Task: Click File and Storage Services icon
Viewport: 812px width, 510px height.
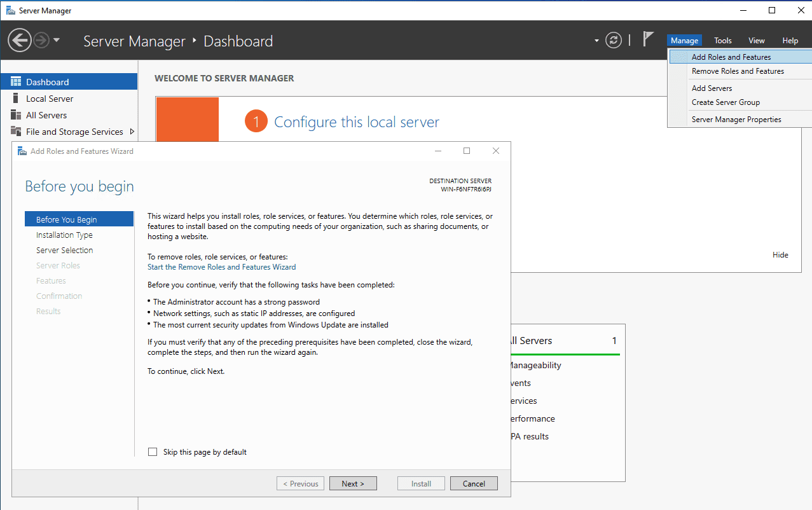Action: [x=16, y=132]
